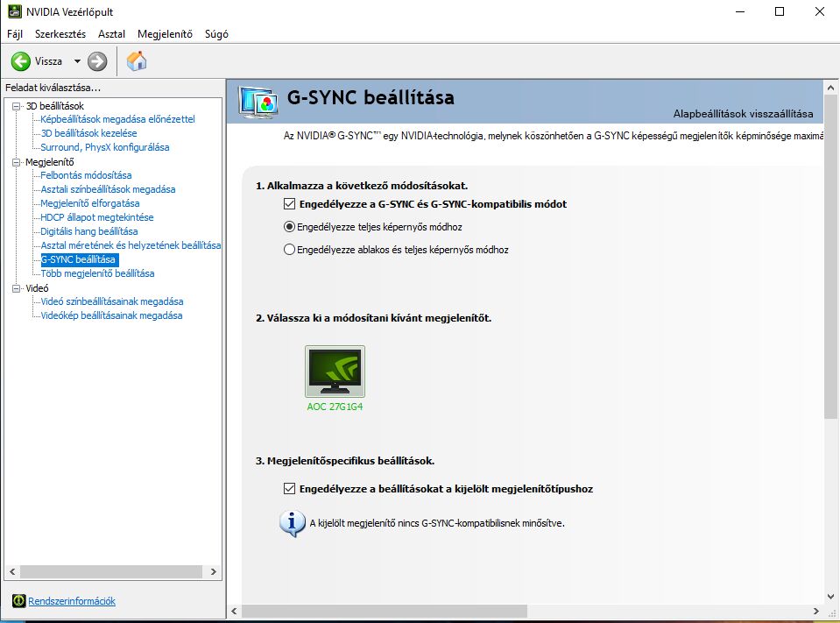The image size is (840, 623).
Task: Click the Rendszerinformációk green icon
Action: pos(18,601)
